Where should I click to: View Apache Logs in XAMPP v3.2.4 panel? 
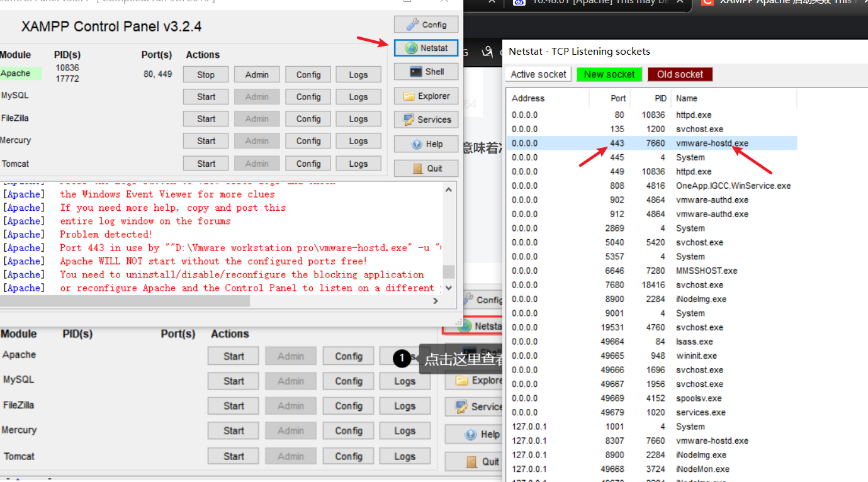point(358,74)
